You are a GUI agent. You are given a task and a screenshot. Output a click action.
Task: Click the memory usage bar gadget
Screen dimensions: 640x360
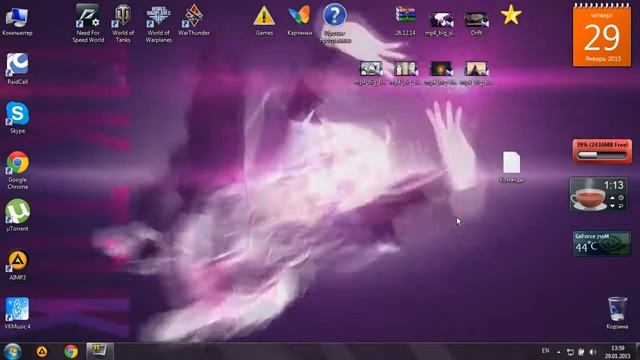[602, 151]
